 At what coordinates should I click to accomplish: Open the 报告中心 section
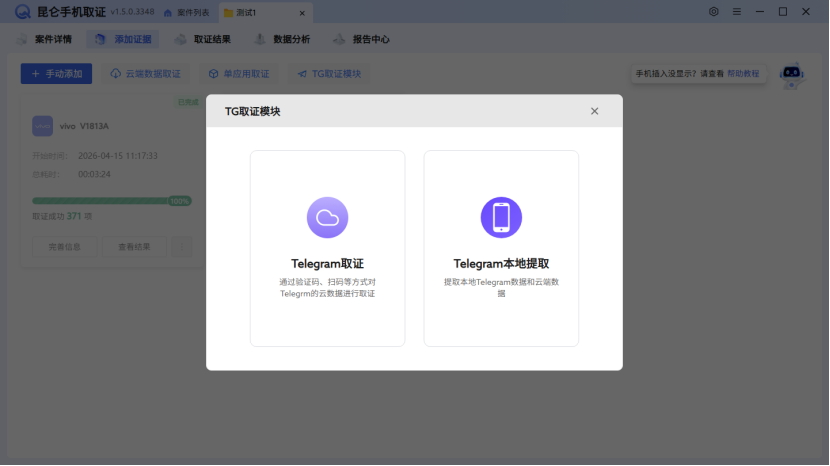click(x=362, y=39)
